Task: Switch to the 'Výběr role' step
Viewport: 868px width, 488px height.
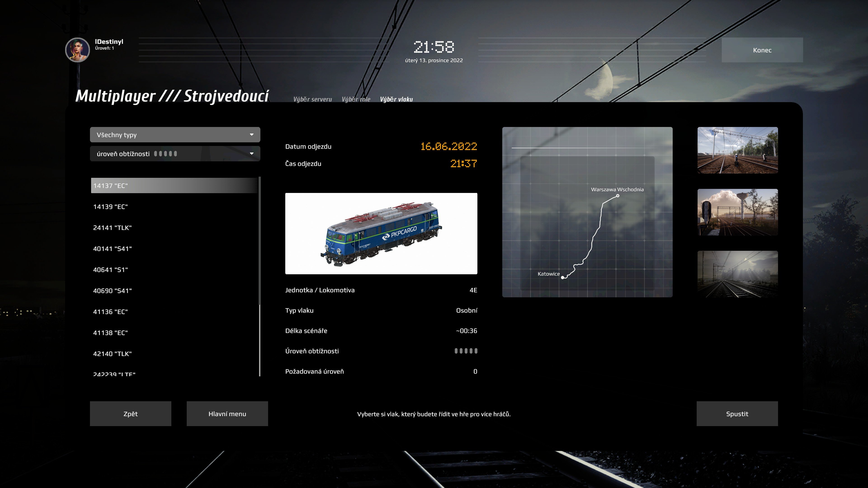Action: tap(356, 99)
